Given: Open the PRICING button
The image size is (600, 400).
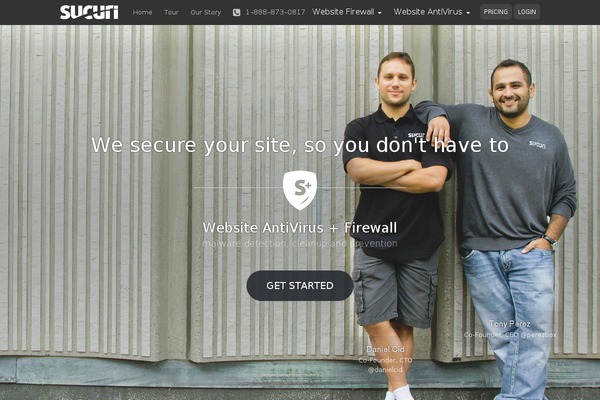Looking at the screenshot, I should [496, 12].
